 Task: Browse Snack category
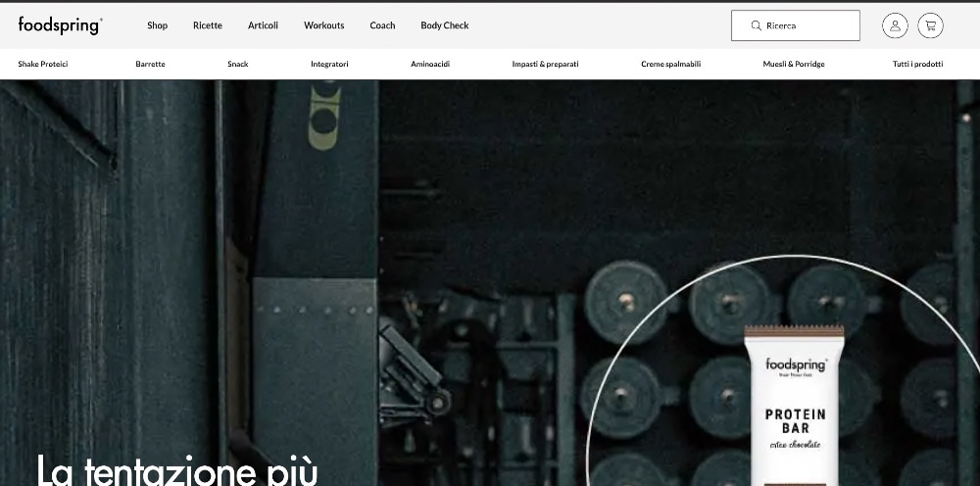tap(237, 64)
